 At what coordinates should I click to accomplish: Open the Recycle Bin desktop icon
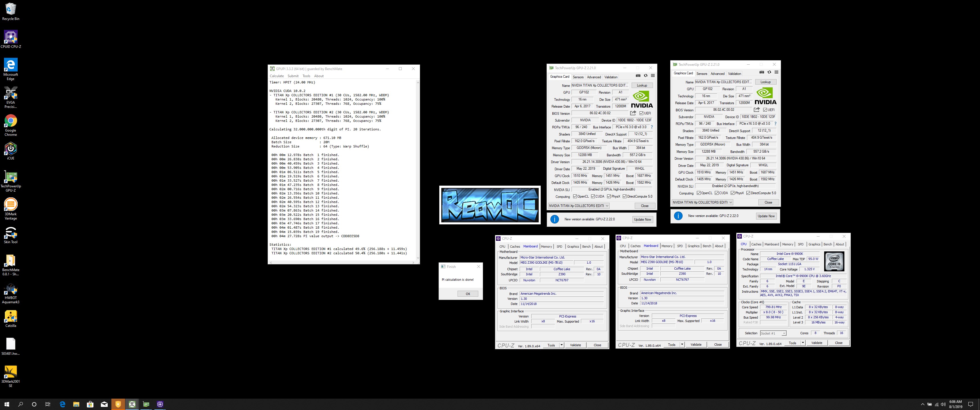pyautogui.click(x=11, y=11)
